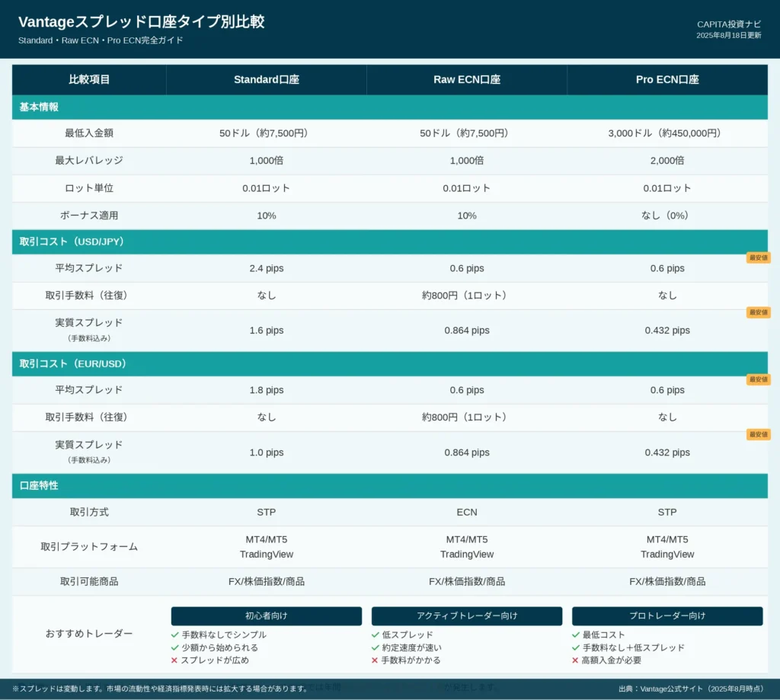The height and width of the screenshot is (700, 780).
Task: Click the red cross beside 高額入金が必要
Action: [575, 660]
